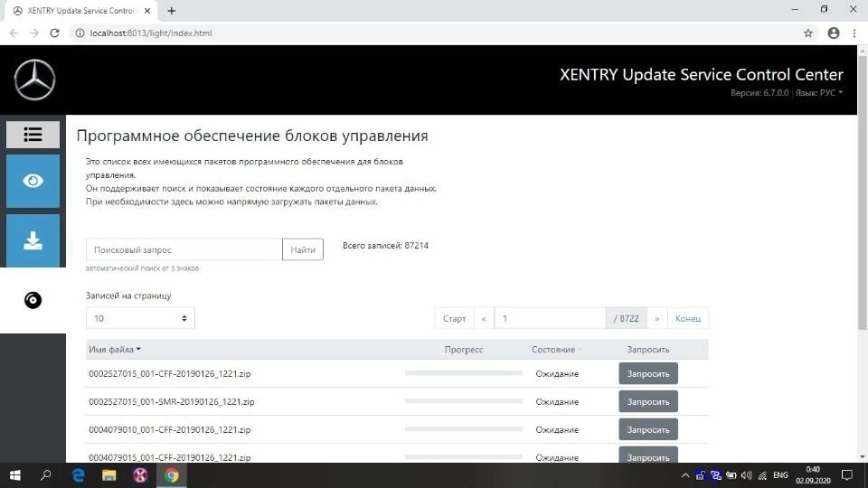Reload the browser page
Screen dimensions: 868x488
[x=54, y=33]
